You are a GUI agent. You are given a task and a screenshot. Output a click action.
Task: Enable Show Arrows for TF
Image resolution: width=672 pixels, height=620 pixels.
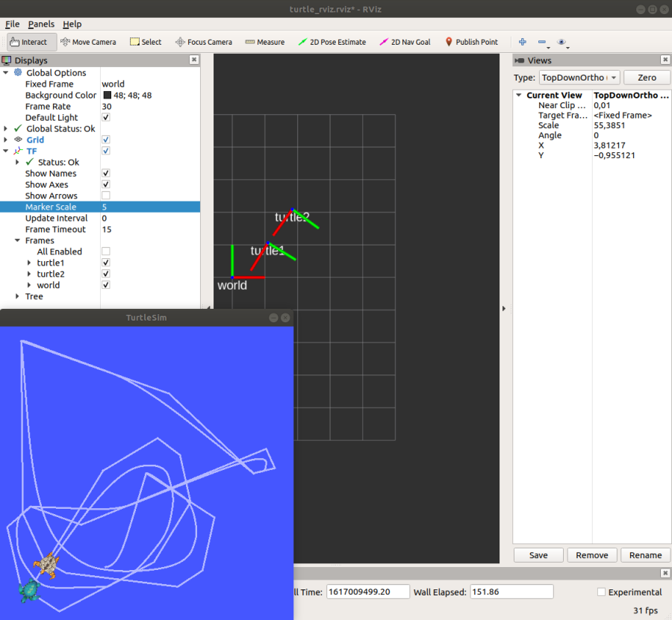[x=106, y=195]
